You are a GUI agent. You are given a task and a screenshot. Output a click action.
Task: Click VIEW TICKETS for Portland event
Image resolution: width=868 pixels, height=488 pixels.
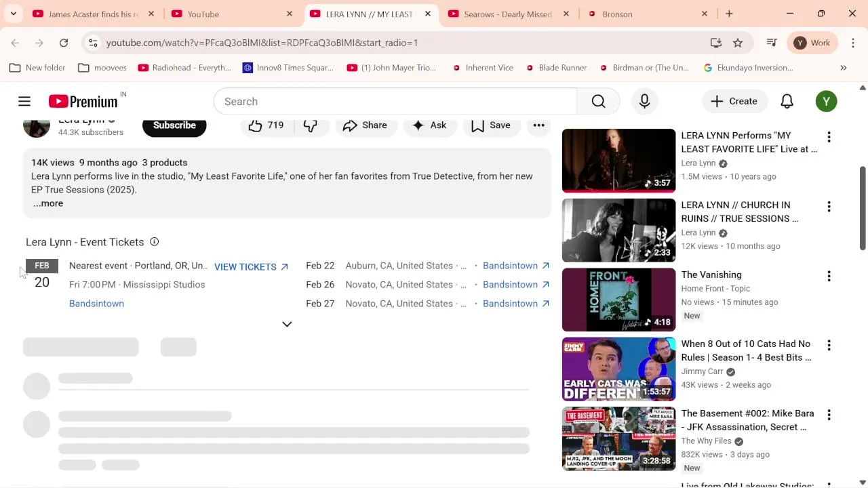(252, 267)
